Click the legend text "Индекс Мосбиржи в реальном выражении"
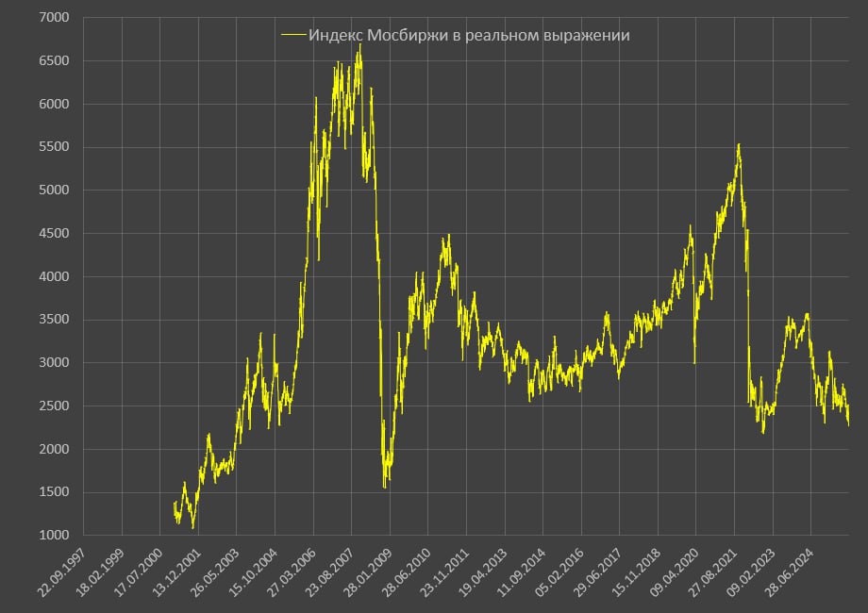Screen dimensions: 868x613 [468, 36]
